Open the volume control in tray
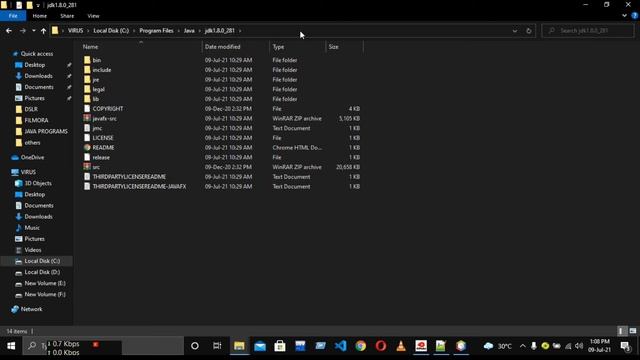The image size is (640, 360). pyautogui.click(x=579, y=346)
